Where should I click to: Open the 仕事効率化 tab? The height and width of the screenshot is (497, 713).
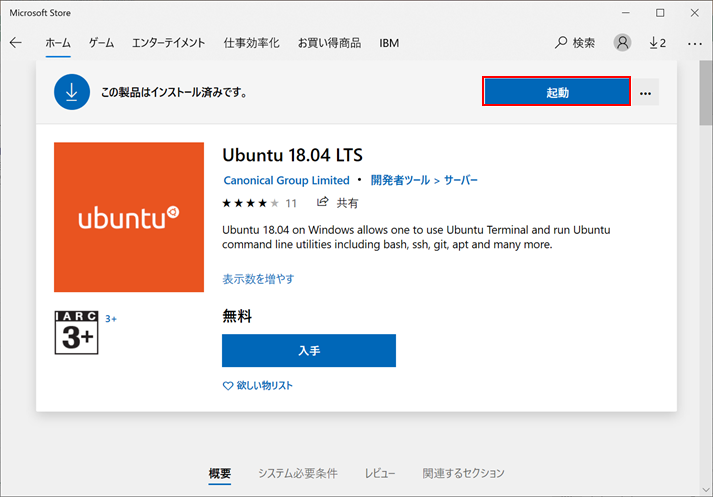tap(251, 43)
